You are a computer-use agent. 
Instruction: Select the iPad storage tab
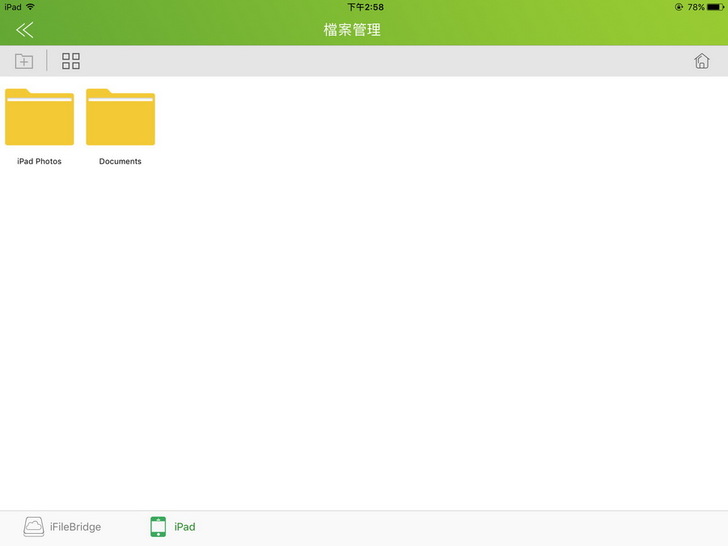coord(173,527)
